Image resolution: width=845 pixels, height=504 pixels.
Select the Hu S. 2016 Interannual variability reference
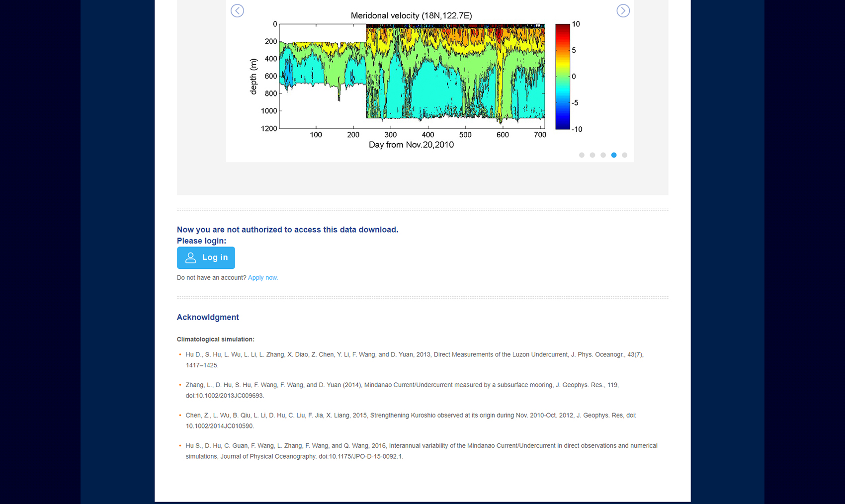coord(422,451)
